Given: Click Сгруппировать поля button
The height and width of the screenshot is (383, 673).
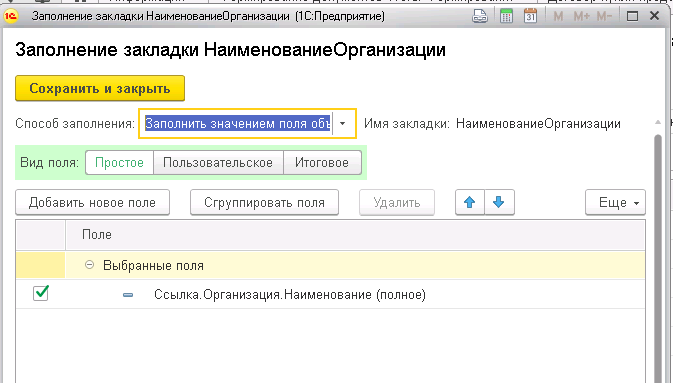Looking at the screenshot, I should click(x=264, y=202).
